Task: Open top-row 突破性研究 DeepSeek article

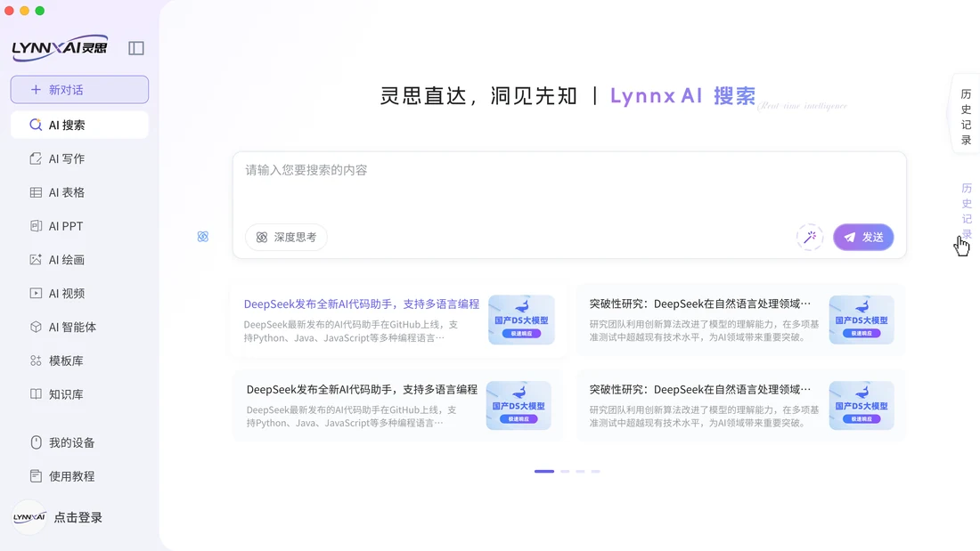Action: click(x=700, y=304)
